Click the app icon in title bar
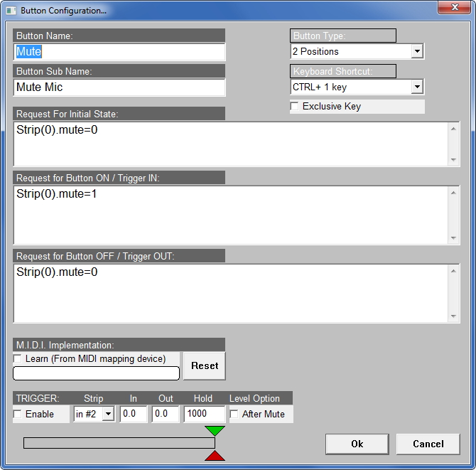The width and height of the screenshot is (476, 470). click(x=11, y=11)
